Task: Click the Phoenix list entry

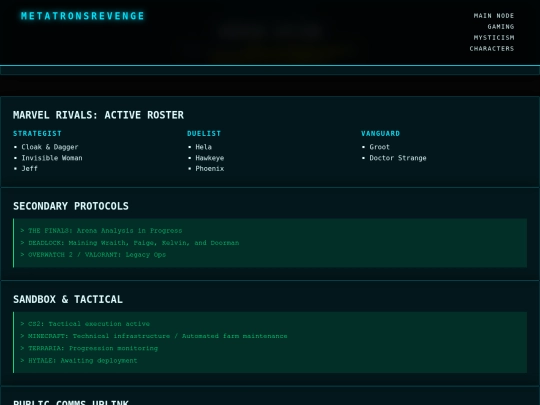Action: point(210,169)
